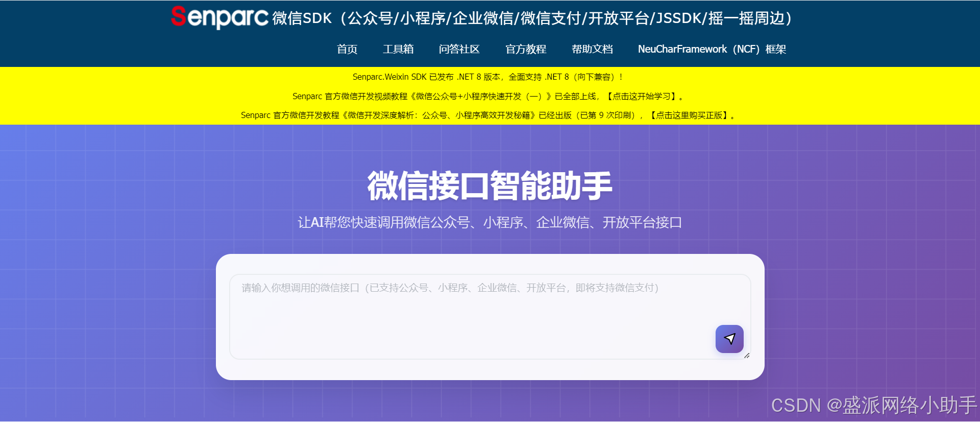Click the 微信SDK header title text
The image size is (980, 422).
(532, 18)
